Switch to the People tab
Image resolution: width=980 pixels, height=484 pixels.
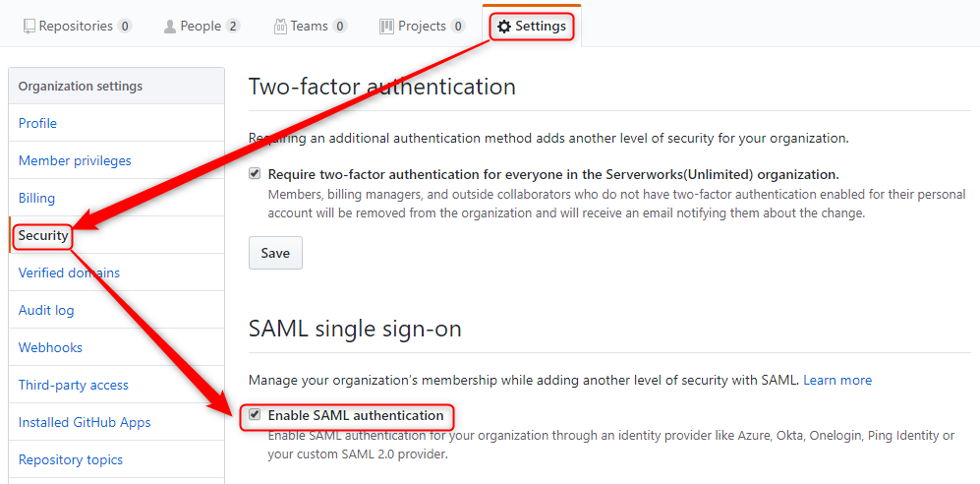point(202,27)
